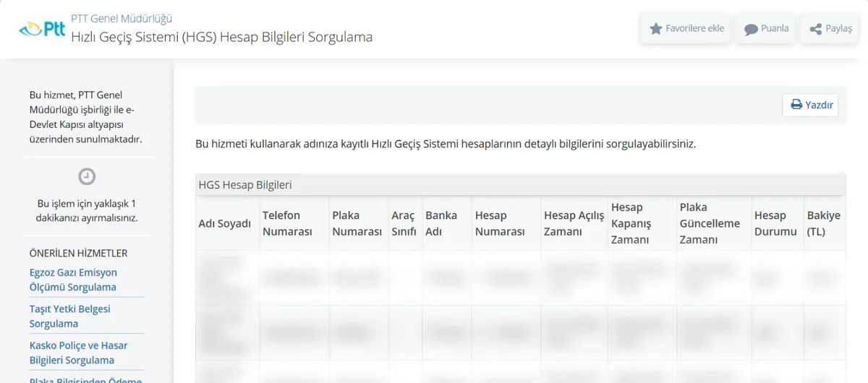This screenshot has height=383, width=868.
Task: Click the e-Devlet Kapısı sidebar notice text
Action: pos(87,117)
